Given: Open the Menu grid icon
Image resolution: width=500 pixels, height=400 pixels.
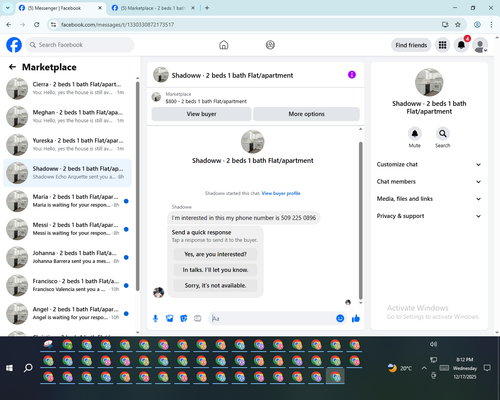Looking at the screenshot, I should click(x=442, y=45).
